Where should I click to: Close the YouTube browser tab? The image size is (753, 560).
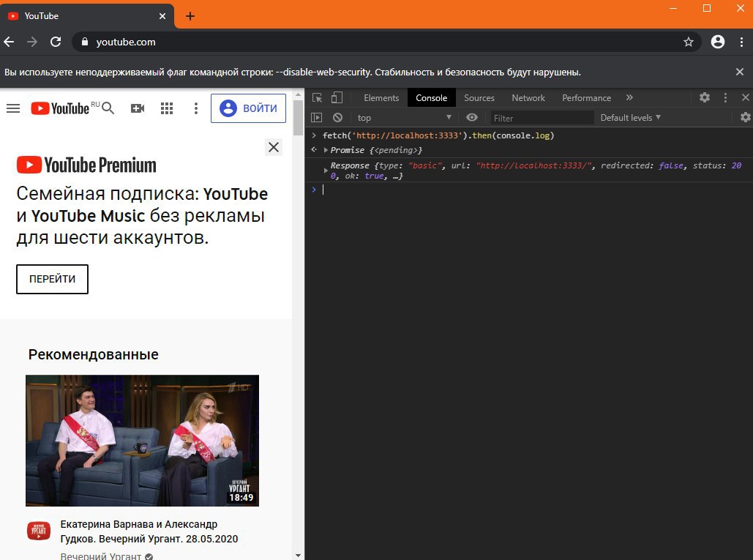[x=162, y=16]
